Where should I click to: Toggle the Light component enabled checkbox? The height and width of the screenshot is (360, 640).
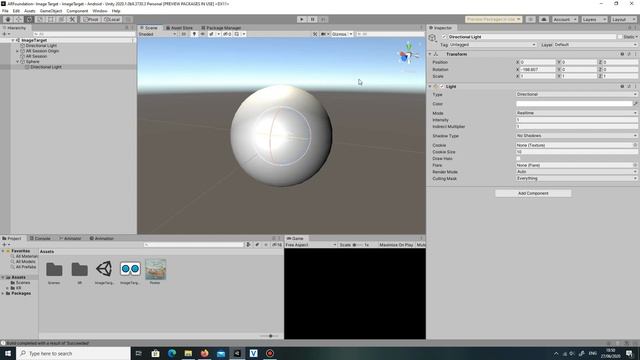pos(442,87)
